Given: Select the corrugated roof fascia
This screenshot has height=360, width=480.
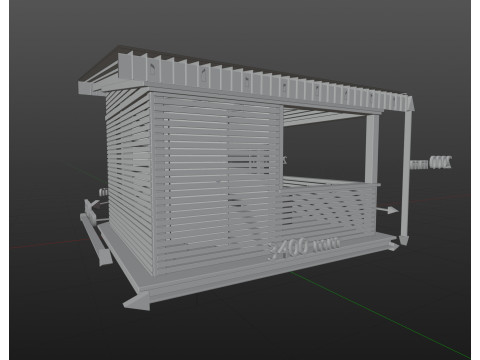Looking at the screenshot, I should tap(266, 82).
